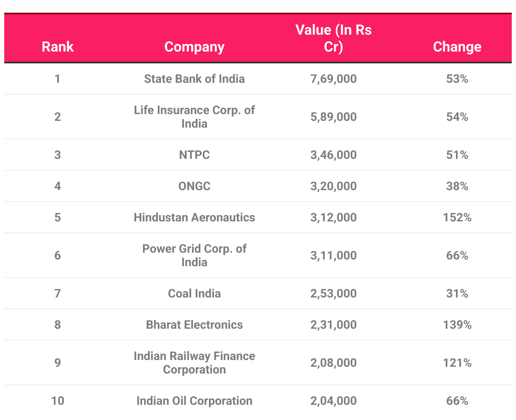The image size is (516, 420).
Task: Click the Indian Oil Corporation name
Action: click(194, 401)
